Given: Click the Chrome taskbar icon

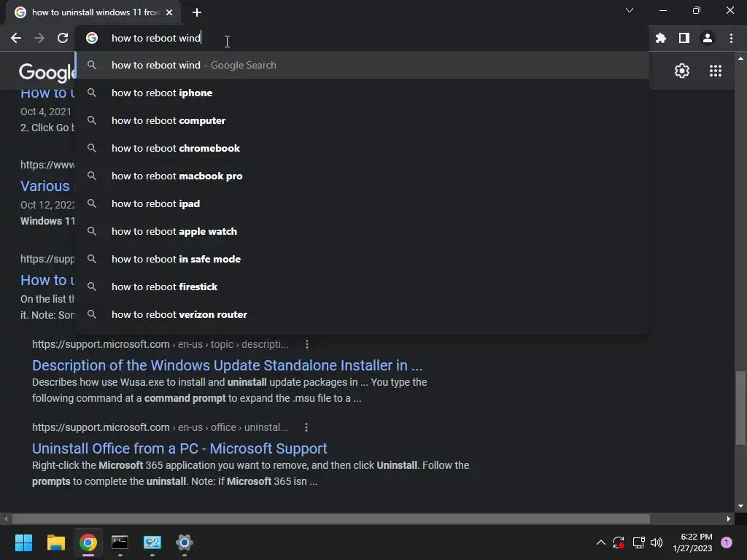Looking at the screenshot, I should click(88, 542).
